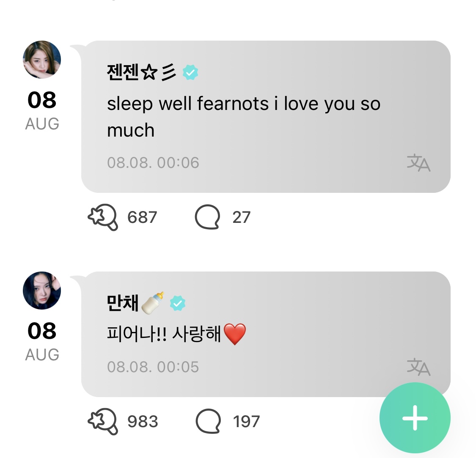Like the post from 젠젠☆彡
The width and height of the screenshot is (476, 458).
(x=103, y=217)
